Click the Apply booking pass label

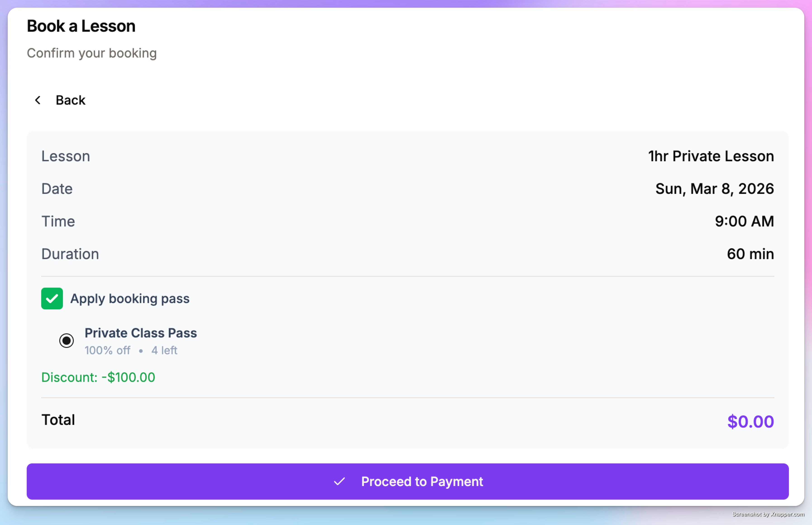click(130, 299)
